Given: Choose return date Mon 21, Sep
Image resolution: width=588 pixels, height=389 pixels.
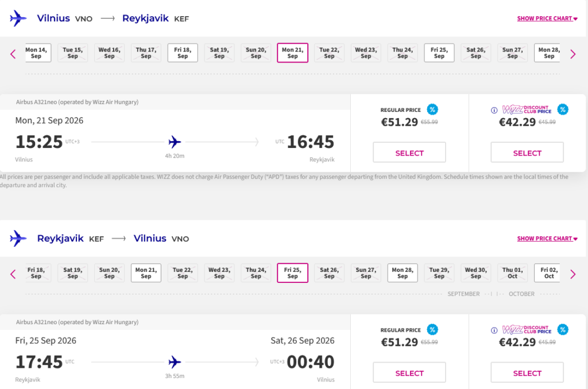Looking at the screenshot, I should point(146,273).
